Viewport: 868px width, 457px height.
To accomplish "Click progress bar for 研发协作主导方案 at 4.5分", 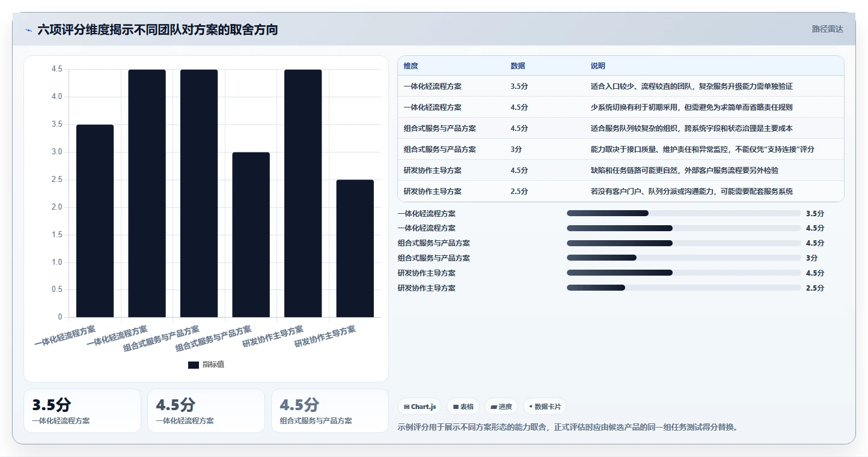I will pyautogui.click(x=684, y=273).
